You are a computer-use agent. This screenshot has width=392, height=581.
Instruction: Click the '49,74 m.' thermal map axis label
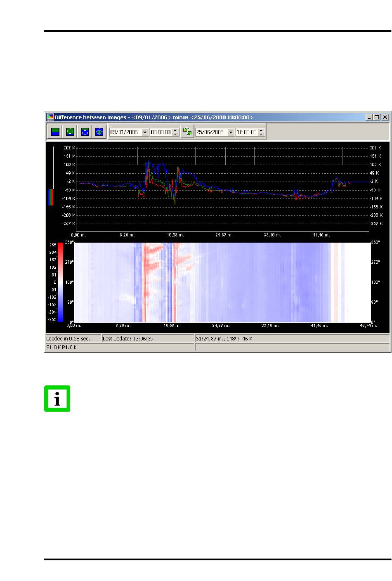click(368, 326)
